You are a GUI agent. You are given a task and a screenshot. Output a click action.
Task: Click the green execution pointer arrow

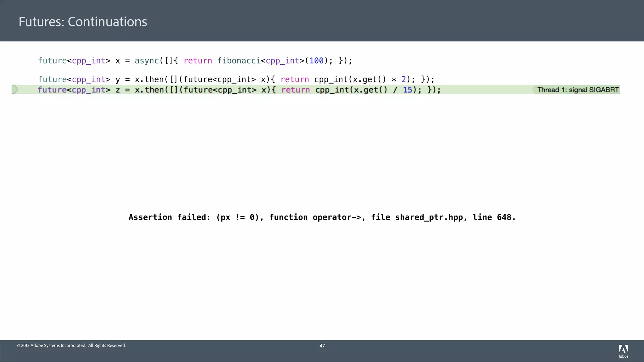click(15, 90)
